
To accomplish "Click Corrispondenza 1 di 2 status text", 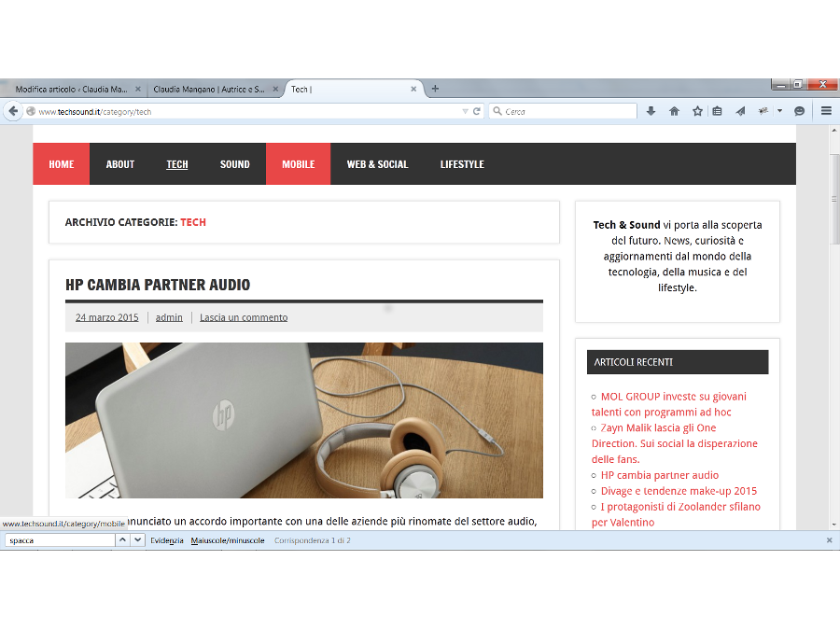I will (x=313, y=540).
